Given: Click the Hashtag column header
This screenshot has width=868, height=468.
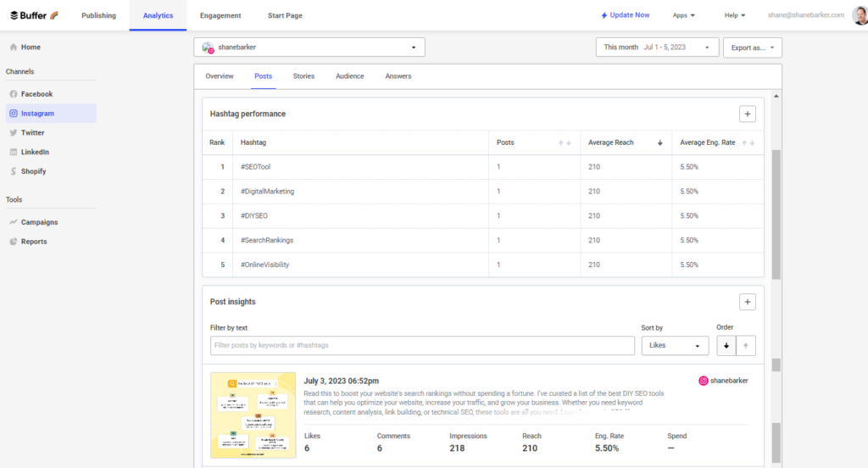Looking at the screenshot, I should pos(253,142).
